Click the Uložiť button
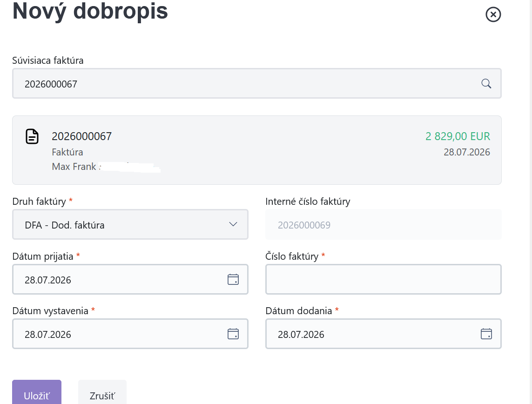The image size is (532, 404). [37, 392]
